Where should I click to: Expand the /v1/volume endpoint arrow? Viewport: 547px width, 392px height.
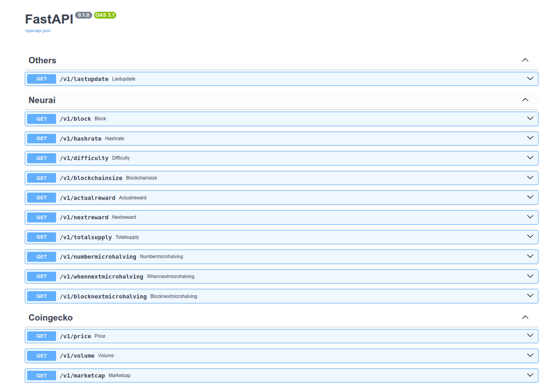click(530, 356)
